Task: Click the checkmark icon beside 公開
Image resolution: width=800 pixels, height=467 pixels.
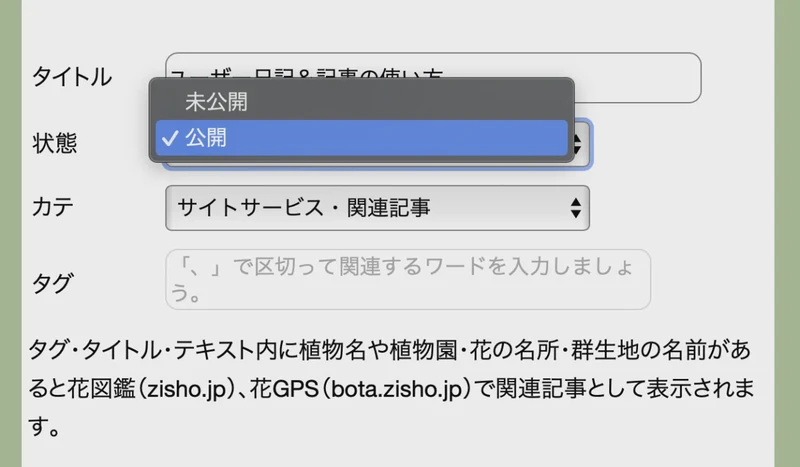Action: coord(170,138)
